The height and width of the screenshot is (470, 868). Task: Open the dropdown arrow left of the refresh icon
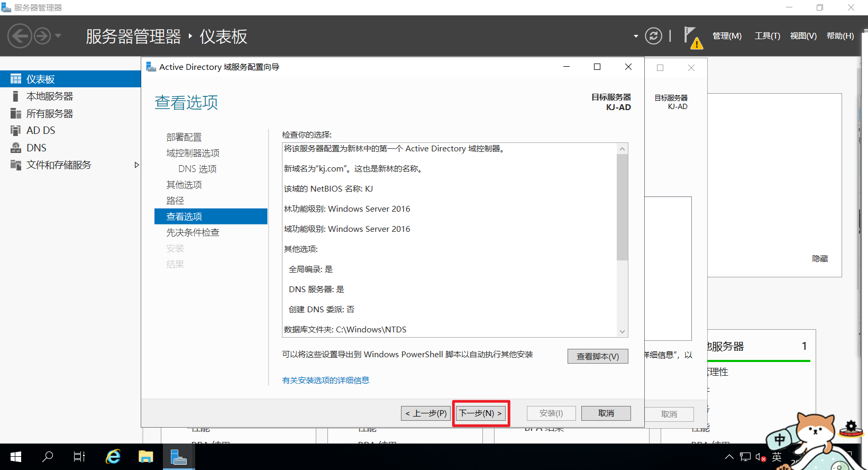[x=636, y=37]
